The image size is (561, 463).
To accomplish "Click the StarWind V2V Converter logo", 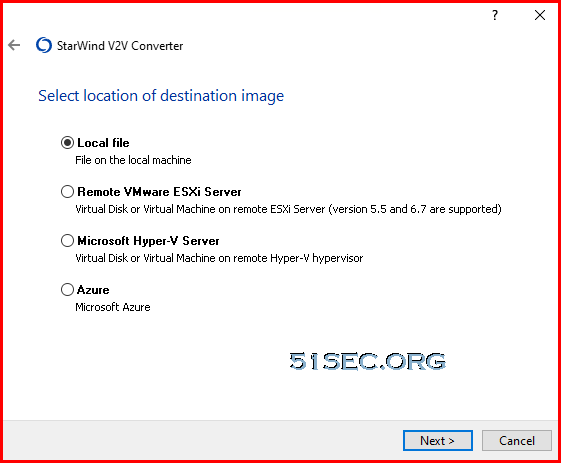I will tap(44, 45).
